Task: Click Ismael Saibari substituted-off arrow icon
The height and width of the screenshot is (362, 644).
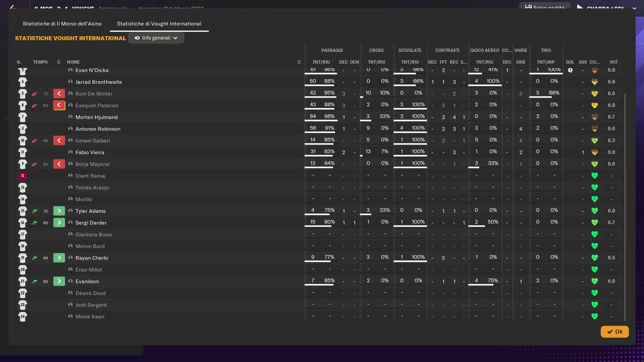Action: click(59, 140)
